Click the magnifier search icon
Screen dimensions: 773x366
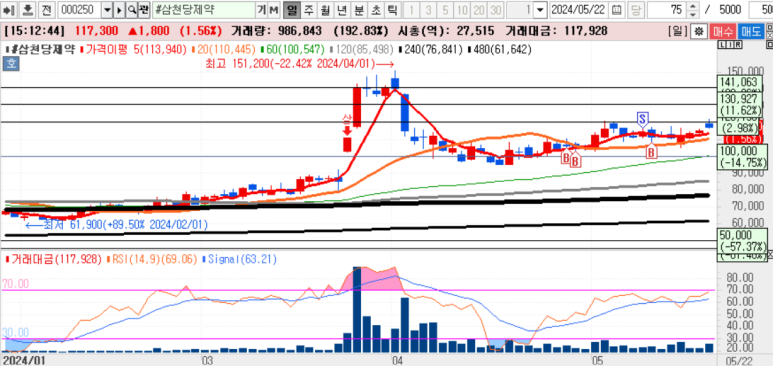(132, 9)
